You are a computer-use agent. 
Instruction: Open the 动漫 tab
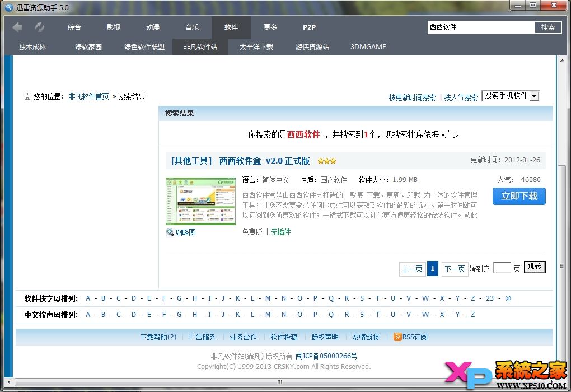pyautogui.click(x=153, y=27)
